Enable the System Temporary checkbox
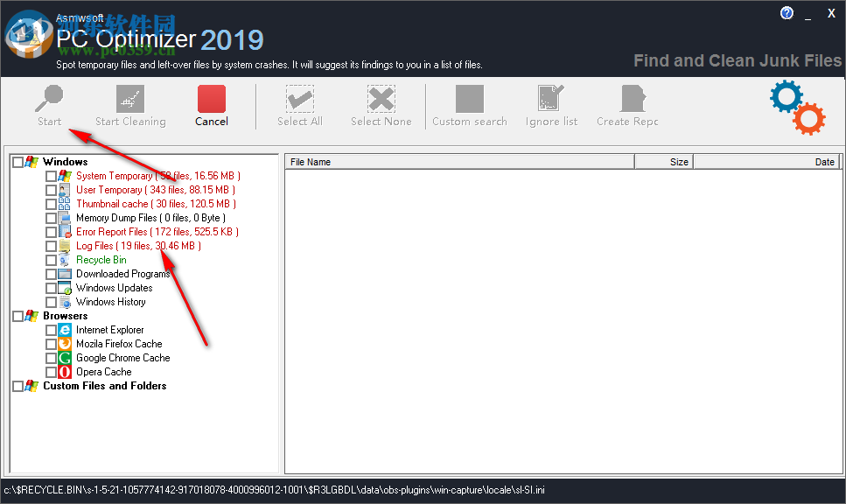Image resolution: width=846 pixels, height=504 pixels. click(x=51, y=176)
